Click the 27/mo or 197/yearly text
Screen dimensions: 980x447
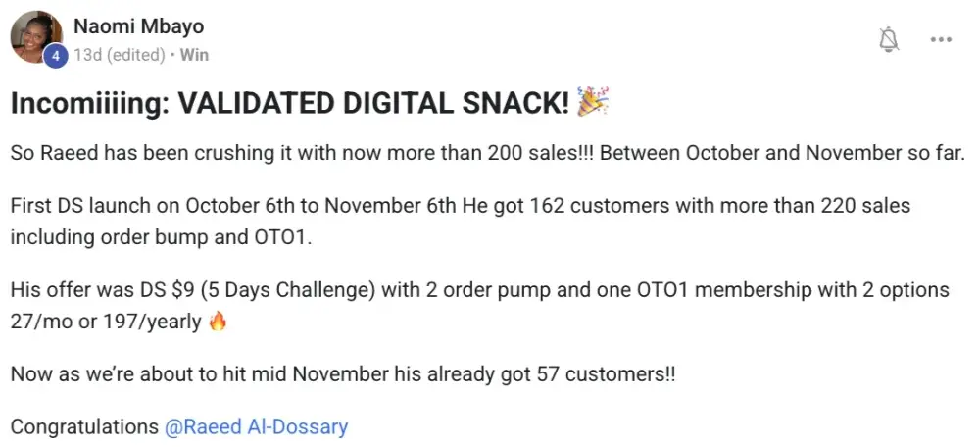point(106,321)
